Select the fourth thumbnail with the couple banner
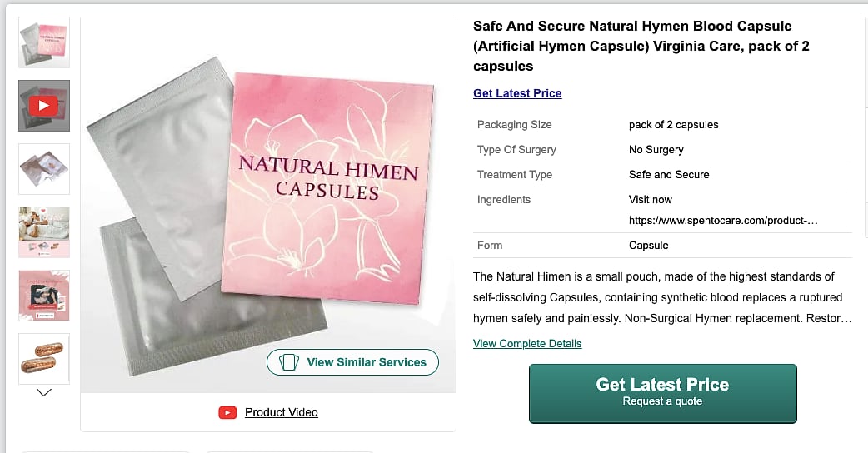Viewport: 868px width, 453px height. coord(44,232)
